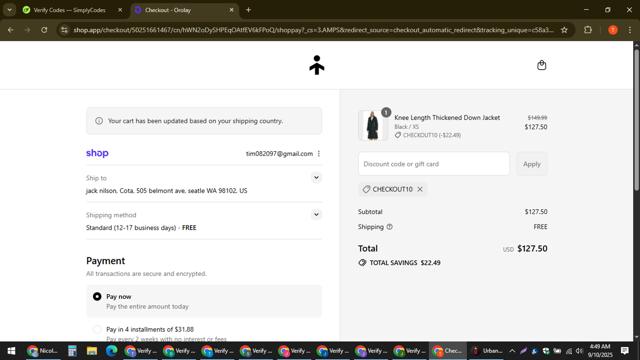Click the Payment section heading
This screenshot has width=640, height=360.
click(105, 260)
